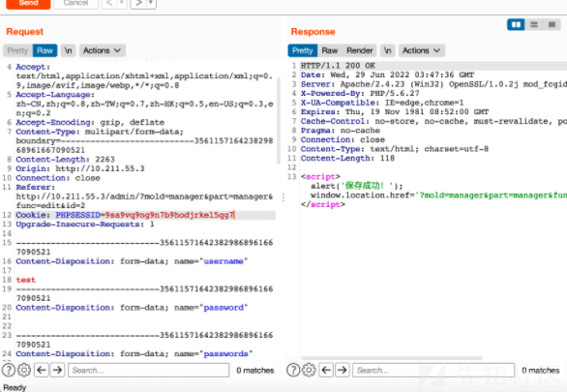Open Response search help icon
Image resolution: width=567 pixels, height=392 pixels.
point(293,370)
